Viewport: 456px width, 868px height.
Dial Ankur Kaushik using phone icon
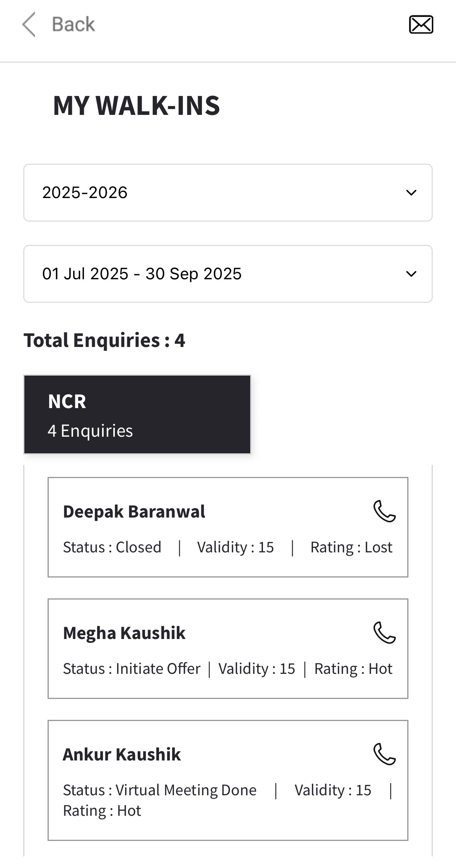tap(384, 754)
